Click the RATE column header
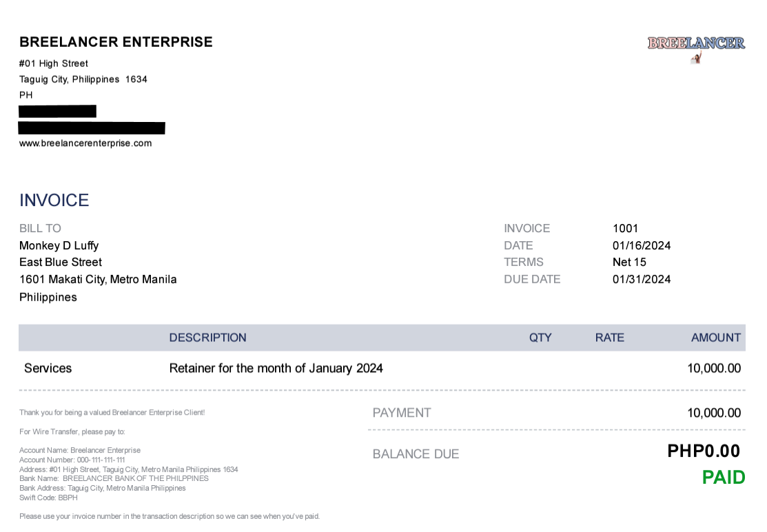767x532 pixels. 609,338
